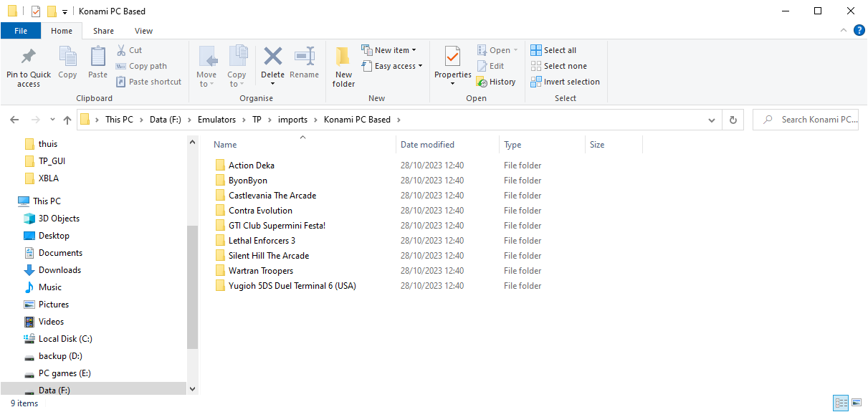Image resolution: width=868 pixels, height=412 pixels.
Task: Open the File menu tab
Action: pyautogui.click(x=21, y=31)
